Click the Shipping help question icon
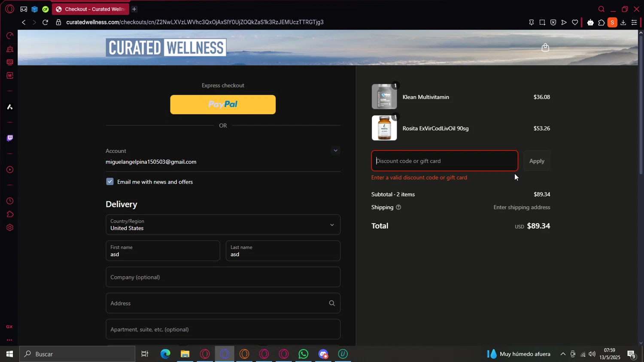The height and width of the screenshot is (362, 644). [x=398, y=207]
